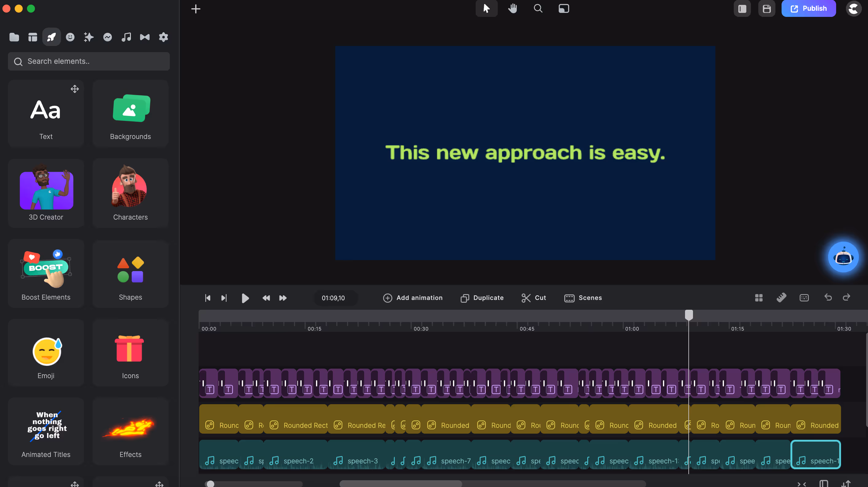This screenshot has height=487, width=868.
Task: Click the undo arrow icon
Action: pos(828,297)
